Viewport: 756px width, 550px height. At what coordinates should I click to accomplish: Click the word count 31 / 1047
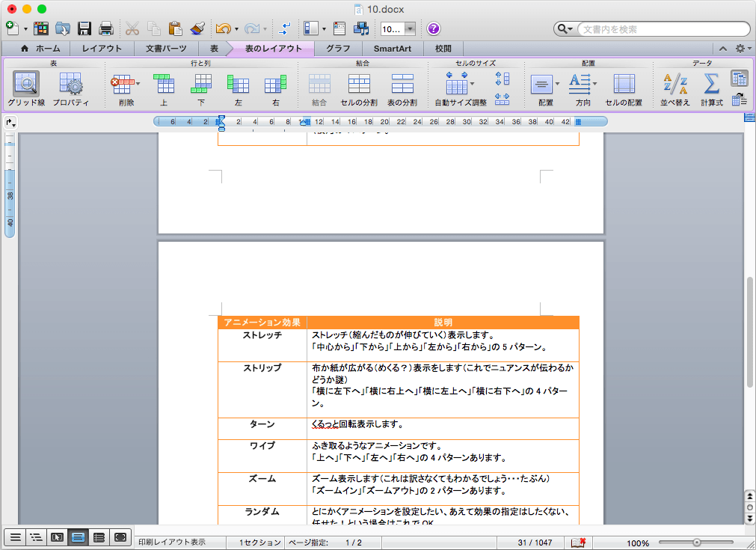tap(535, 543)
